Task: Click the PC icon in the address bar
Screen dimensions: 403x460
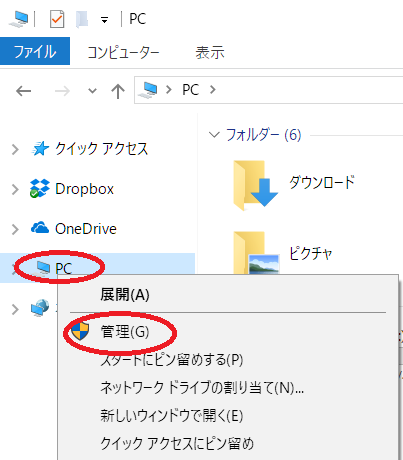Action: point(148,90)
